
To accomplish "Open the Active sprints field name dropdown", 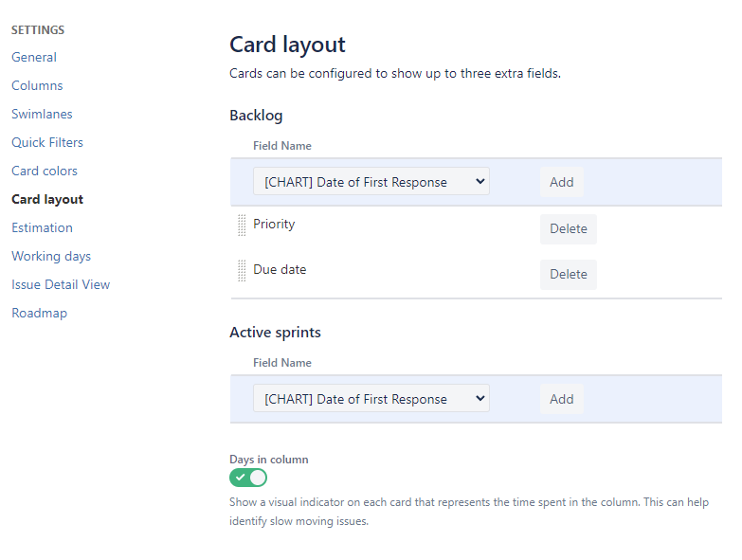I will click(371, 399).
